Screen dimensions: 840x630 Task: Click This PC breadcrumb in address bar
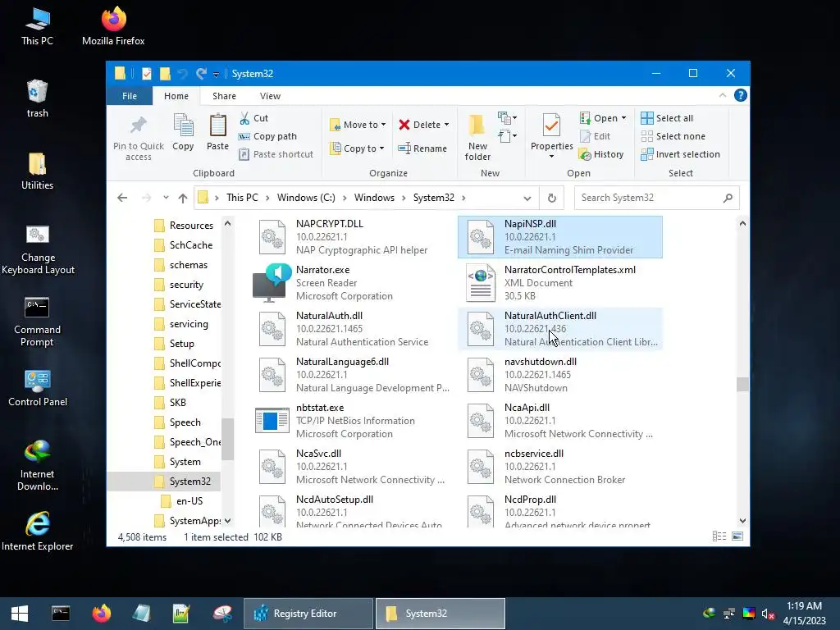(x=242, y=198)
